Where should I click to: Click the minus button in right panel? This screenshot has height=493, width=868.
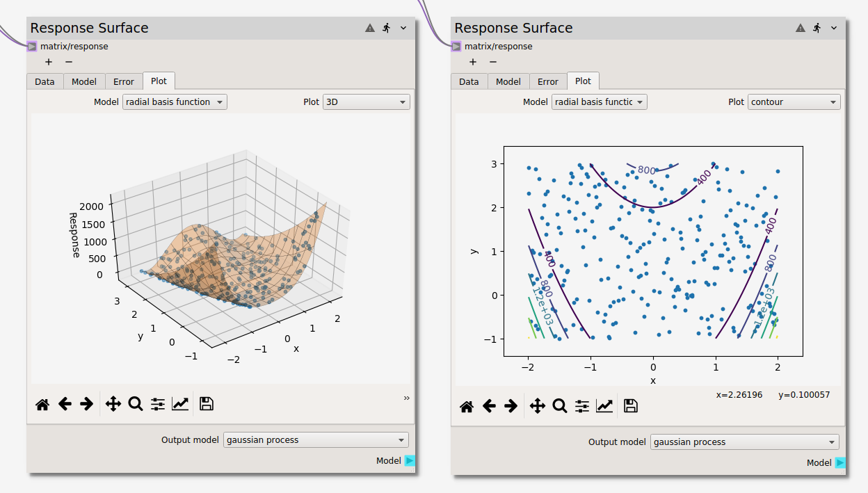[493, 62]
